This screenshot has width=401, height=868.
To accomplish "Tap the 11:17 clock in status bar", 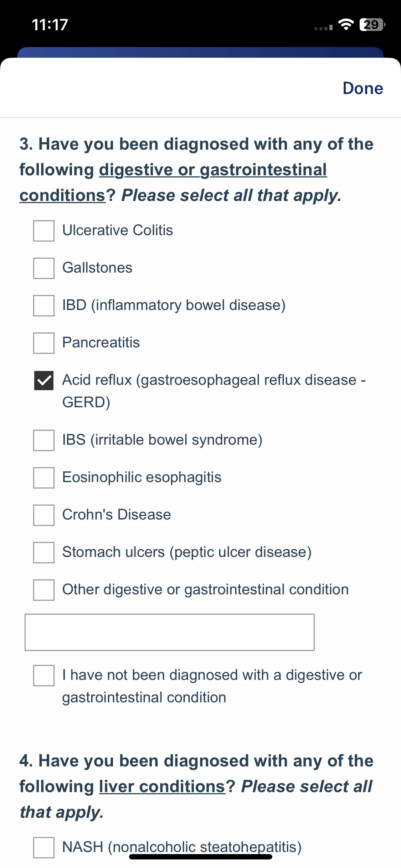I will point(50,25).
